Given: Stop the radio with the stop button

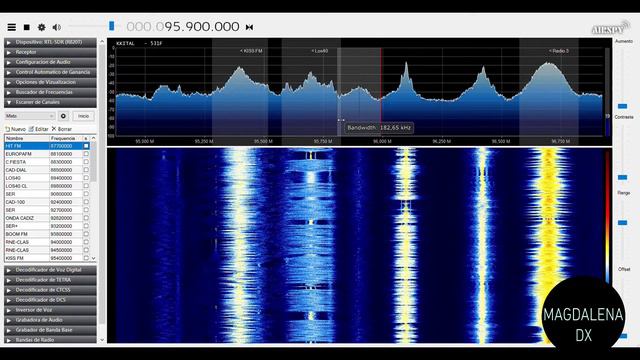Looking at the screenshot, I should point(27,27).
